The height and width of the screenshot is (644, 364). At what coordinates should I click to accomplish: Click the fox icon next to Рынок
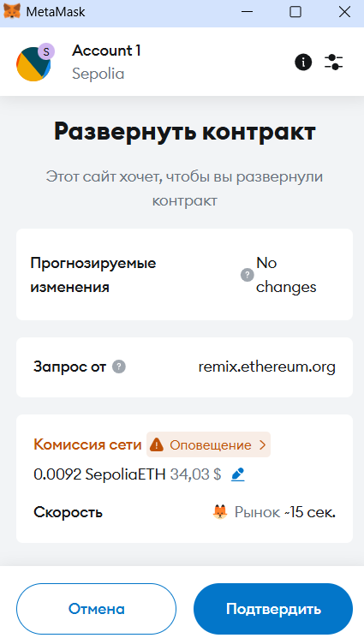point(220,512)
